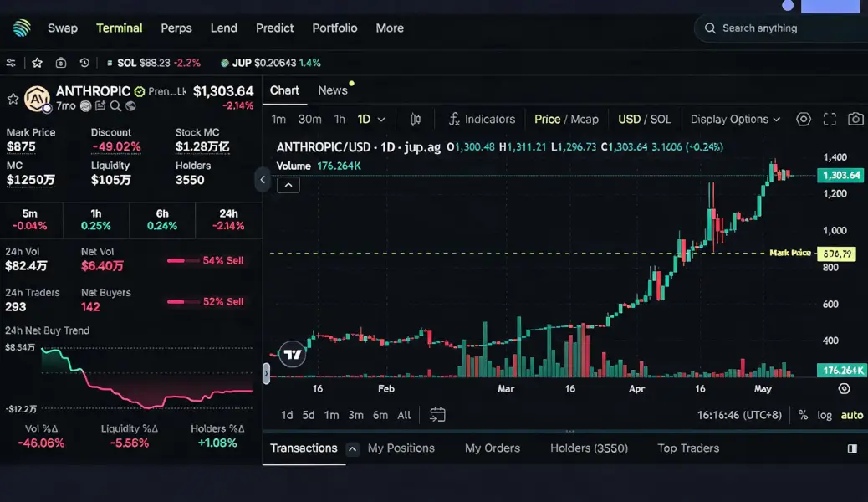Click the chart timezone clock 16:16:46 (UTC+8)
The image size is (868, 502).
click(739, 415)
